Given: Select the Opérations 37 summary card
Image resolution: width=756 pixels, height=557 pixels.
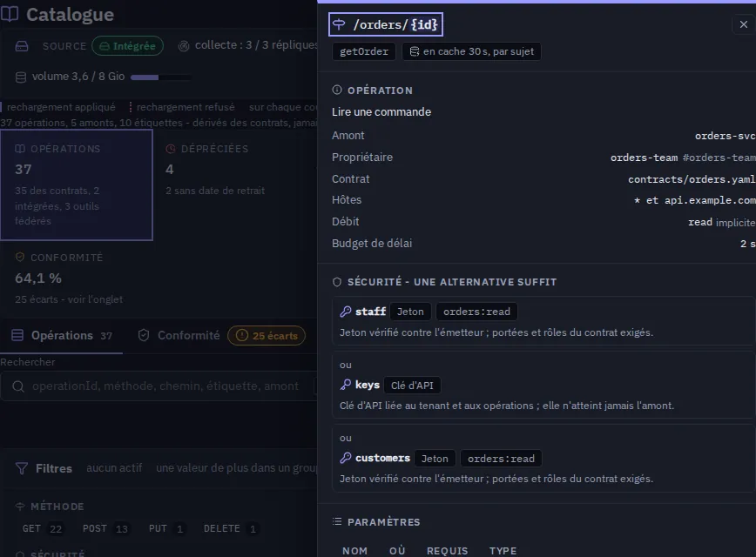Looking at the screenshot, I should tap(77, 185).
